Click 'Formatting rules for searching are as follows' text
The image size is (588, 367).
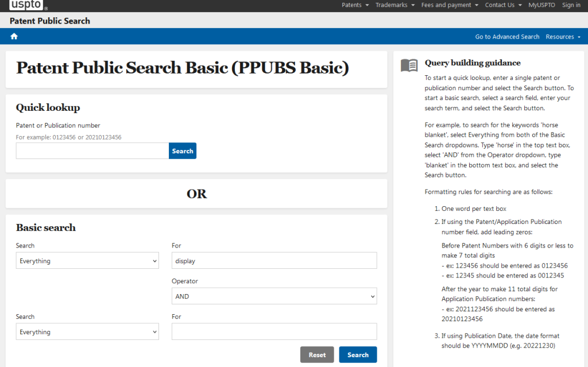click(489, 192)
